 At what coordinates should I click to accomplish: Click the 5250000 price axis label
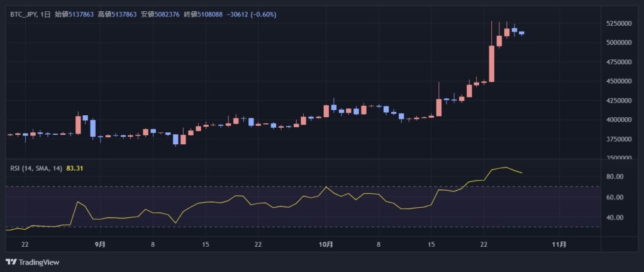[x=619, y=23]
